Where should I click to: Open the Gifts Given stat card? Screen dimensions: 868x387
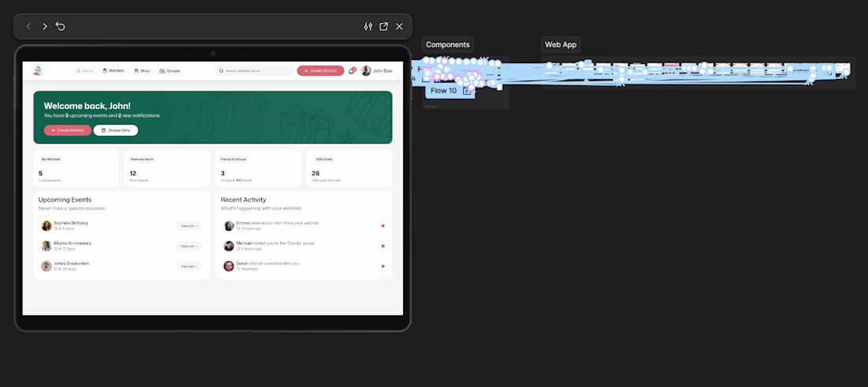[x=350, y=168]
